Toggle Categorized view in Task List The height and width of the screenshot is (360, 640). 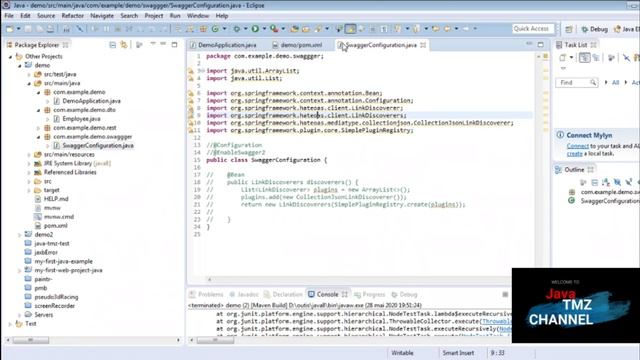click(x=584, y=58)
